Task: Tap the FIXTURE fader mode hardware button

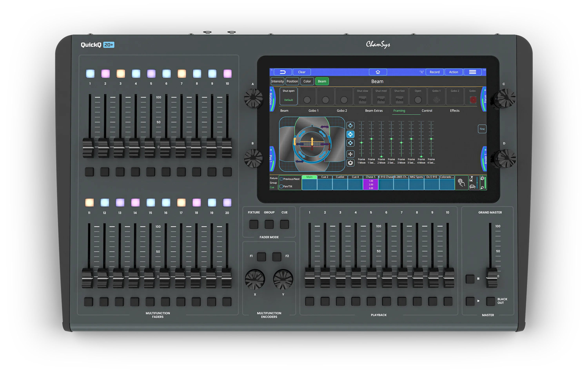Action: (x=254, y=224)
